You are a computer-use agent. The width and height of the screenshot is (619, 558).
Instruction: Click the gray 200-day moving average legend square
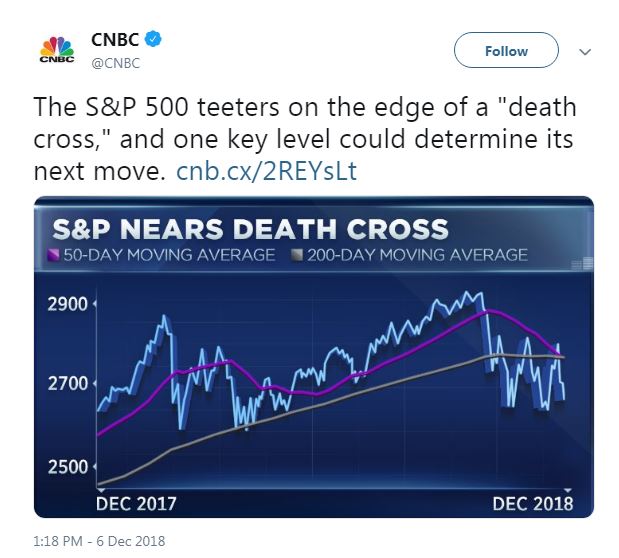(295, 255)
